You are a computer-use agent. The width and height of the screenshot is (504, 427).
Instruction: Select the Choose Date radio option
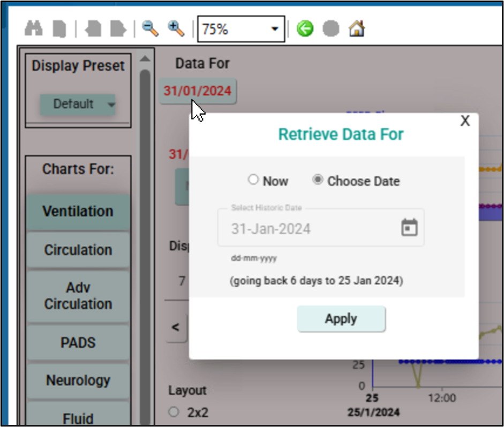coord(318,180)
